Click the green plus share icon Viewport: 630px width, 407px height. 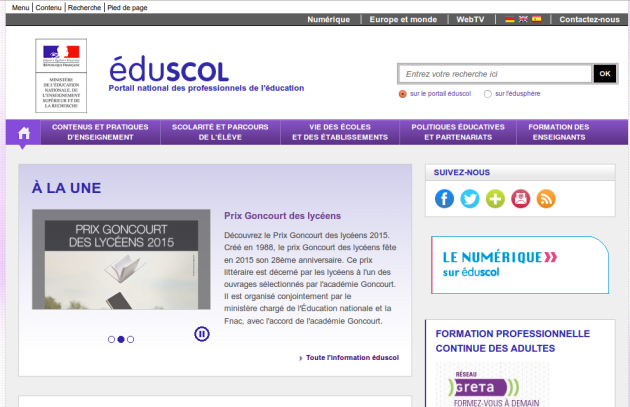(495, 199)
